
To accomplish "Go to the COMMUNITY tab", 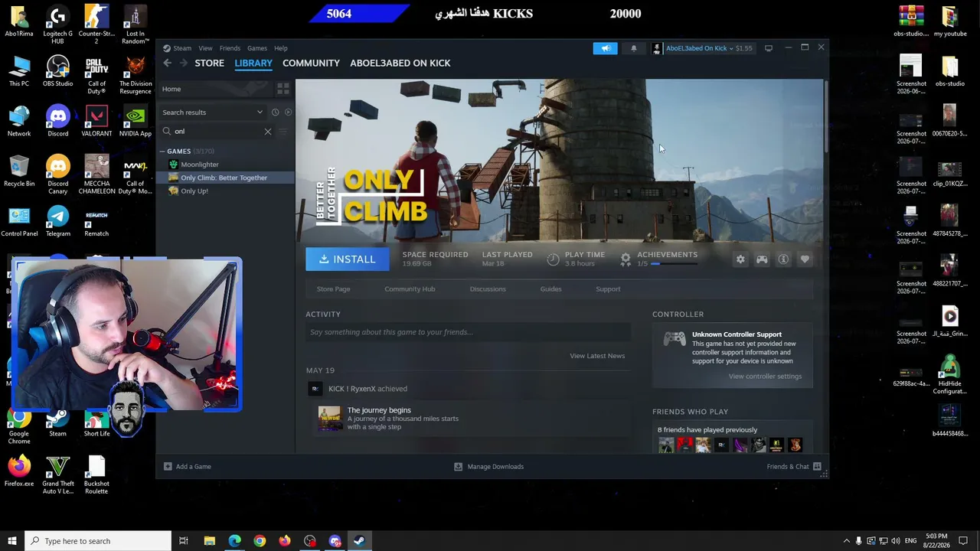I will [x=311, y=63].
